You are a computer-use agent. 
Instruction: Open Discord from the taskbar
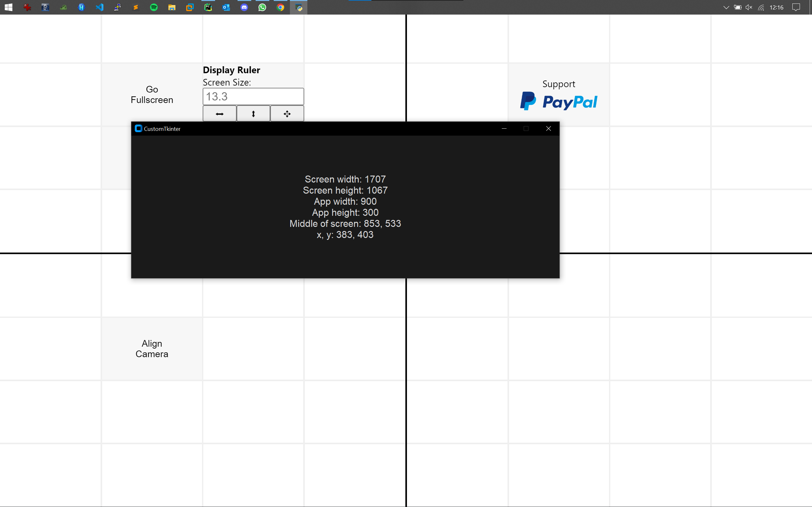coord(244,7)
